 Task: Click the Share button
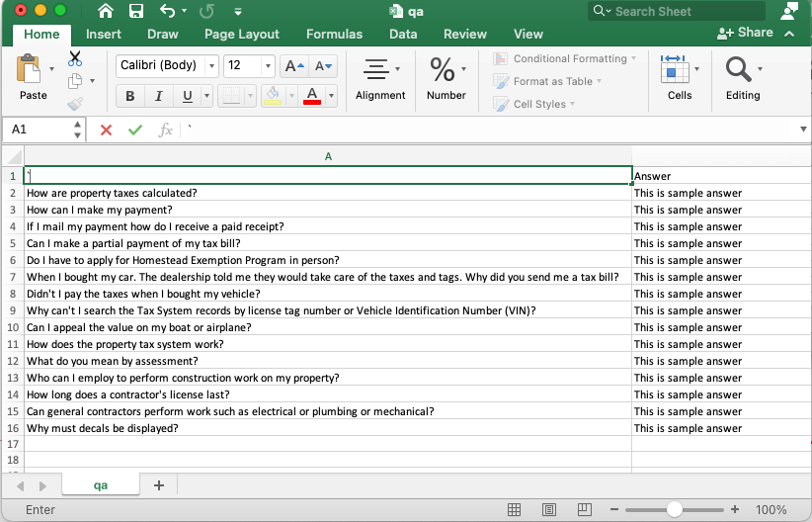(746, 33)
